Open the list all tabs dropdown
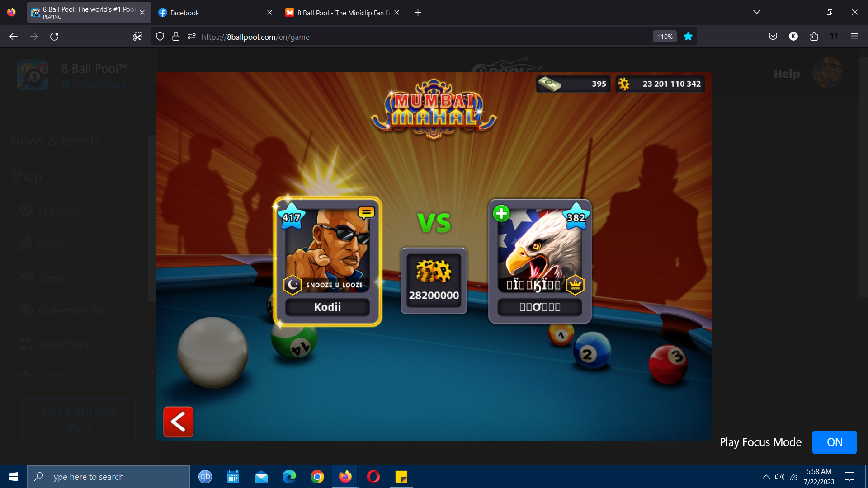868x488 pixels. 757,12
